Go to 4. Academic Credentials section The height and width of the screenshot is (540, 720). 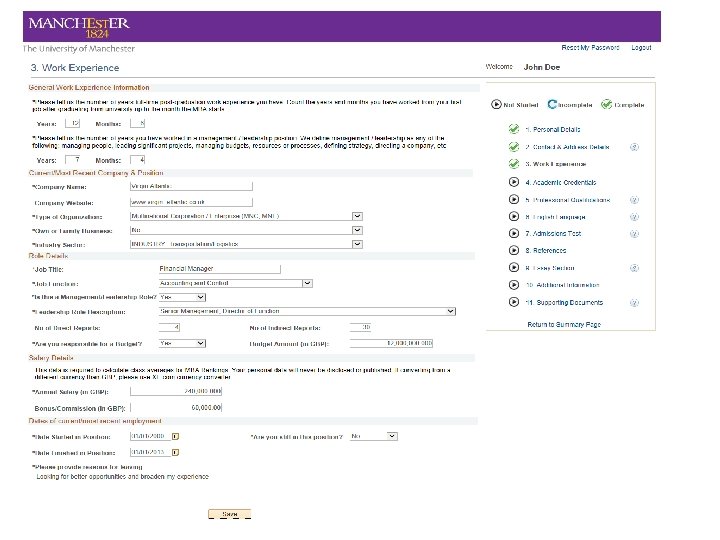click(561, 182)
